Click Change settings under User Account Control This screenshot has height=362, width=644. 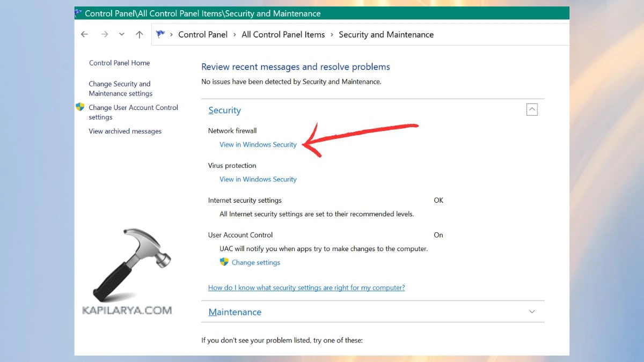pos(256,262)
